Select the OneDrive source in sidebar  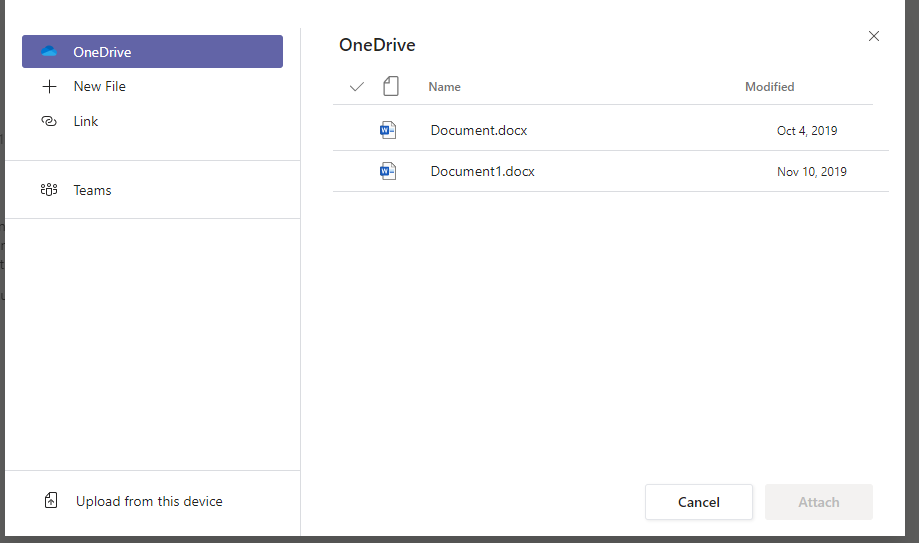(x=152, y=52)
